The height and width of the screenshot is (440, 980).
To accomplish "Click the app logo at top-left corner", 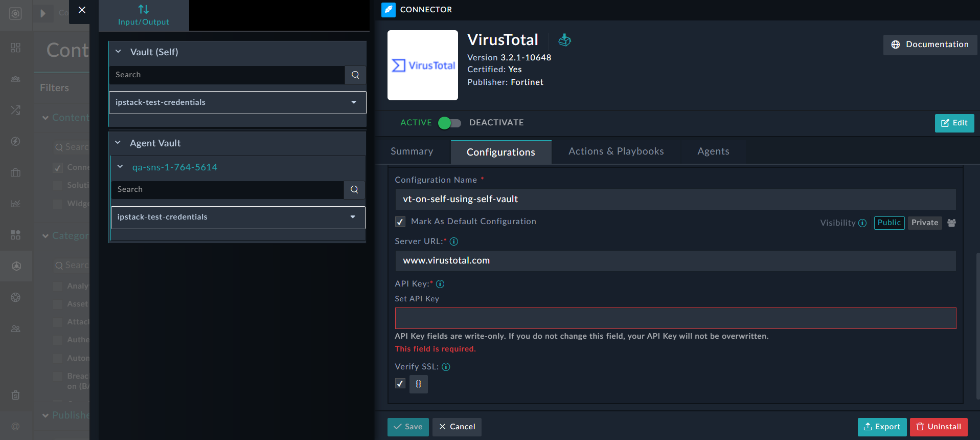I will tap(16, 14).
